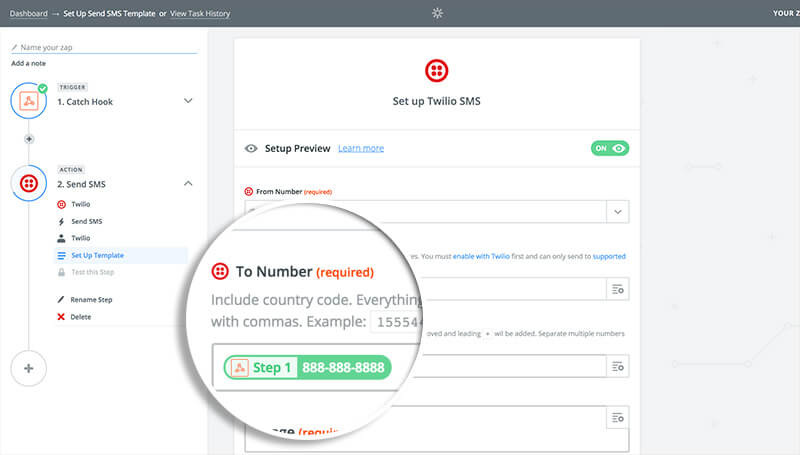
Task: Click the insert field icon in the first text row
Action: [x=617, y=289]
